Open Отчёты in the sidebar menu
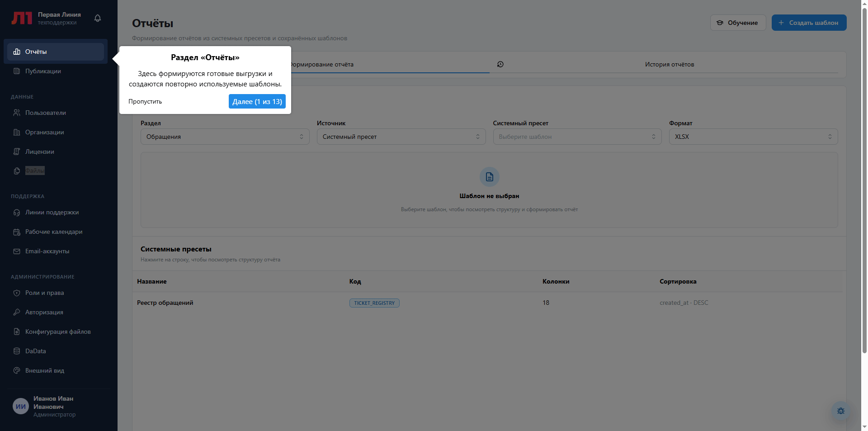 click(56, 52)
